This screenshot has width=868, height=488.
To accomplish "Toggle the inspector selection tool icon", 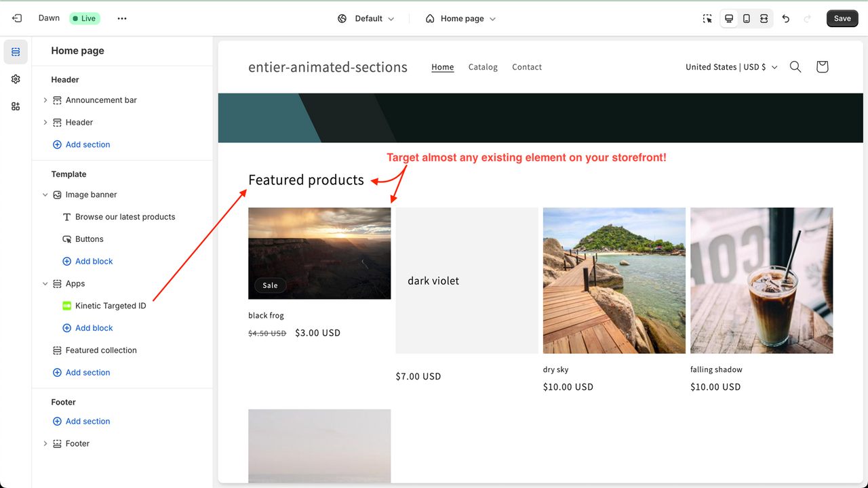I will click(x=707, y=18).
